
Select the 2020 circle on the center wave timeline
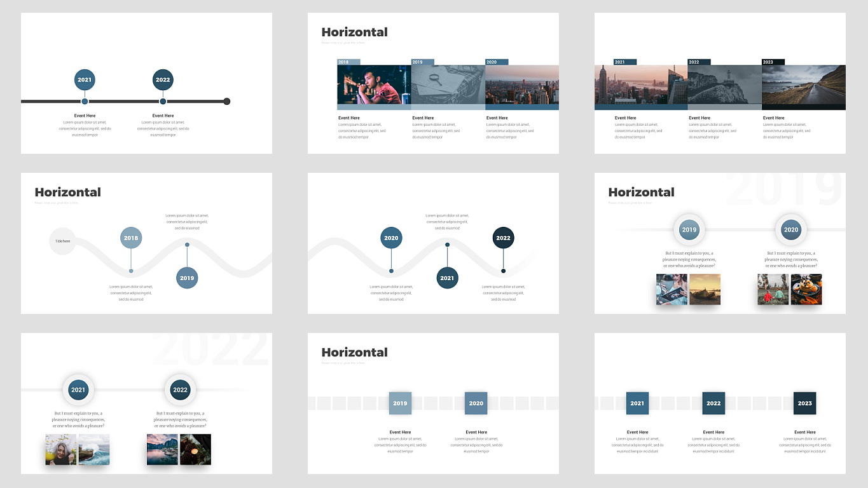(390, 238)
